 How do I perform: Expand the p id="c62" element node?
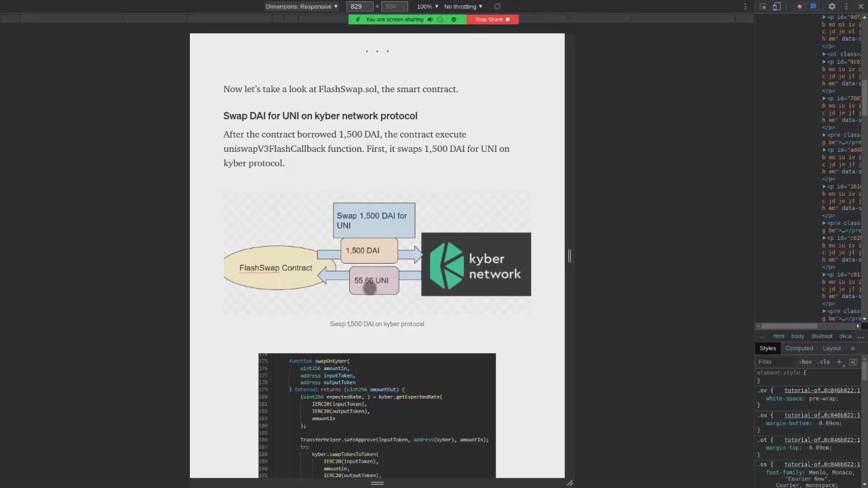tap(825, 237)
